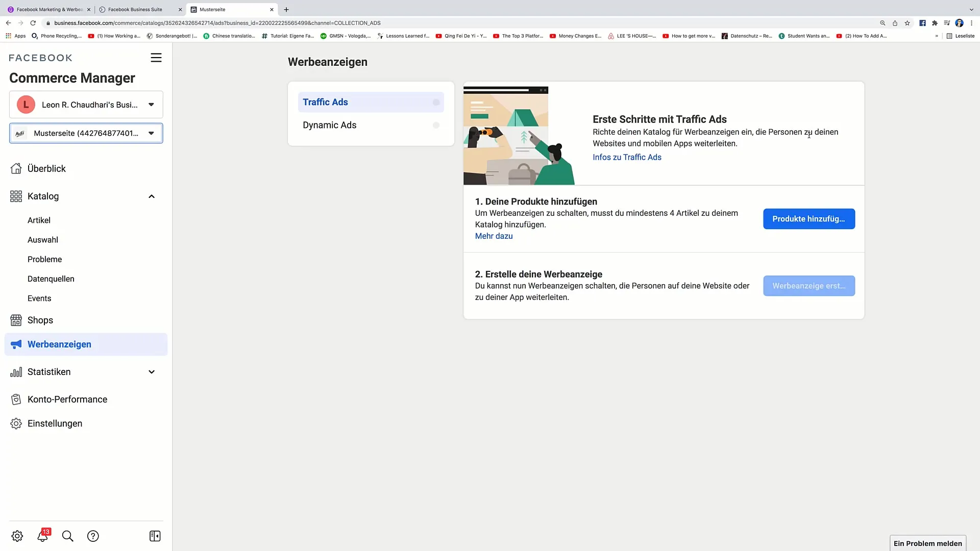Click the browser back arrow
This screenshot has height=551, width=980.
click(x=8, y=23)
